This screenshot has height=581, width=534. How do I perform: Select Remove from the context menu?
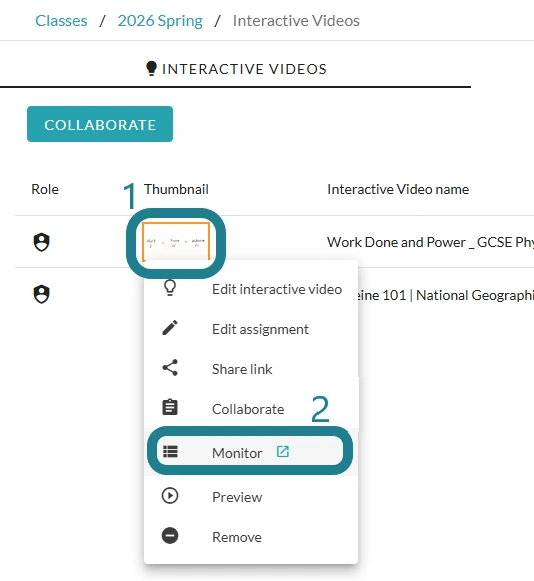(x=251, y=537)
